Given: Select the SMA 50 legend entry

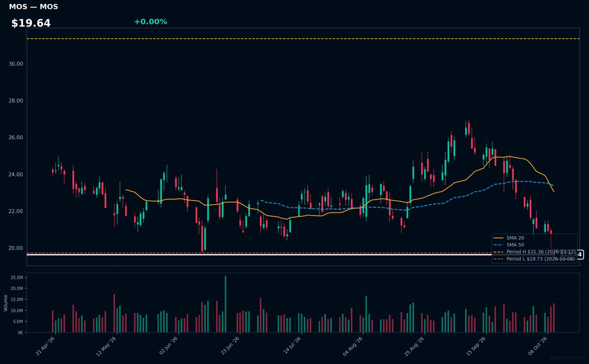Looking at the screenshot, I should coord(508,245).
